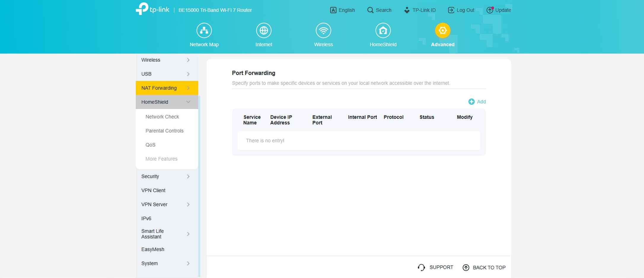This screenshot has height=278, width=644.
Task: Click BACK TO TOP link
Action: pos(484,267)
